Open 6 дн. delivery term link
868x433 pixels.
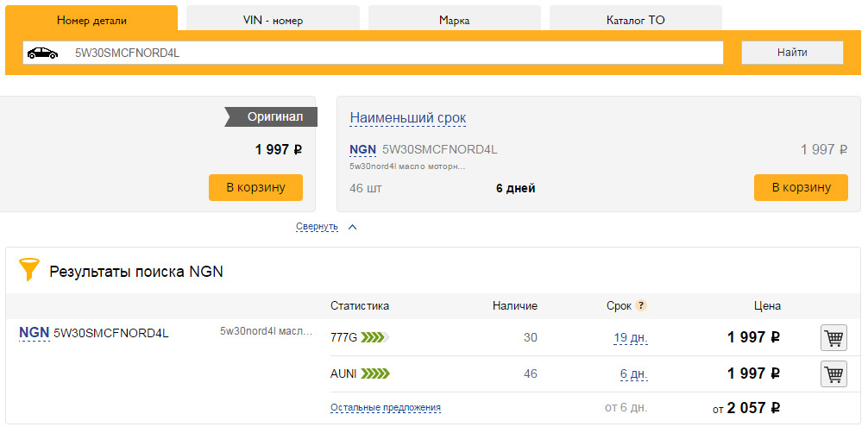click(x=634, y=374)
